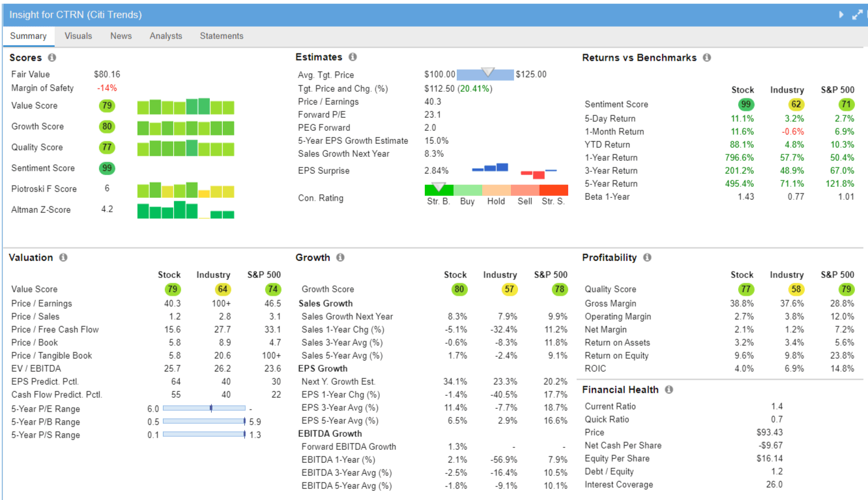Click the 1-Month Return -0.6% industry value
Image resolution: width=868 pixels, height=500 pixels.
pos(792,132)
